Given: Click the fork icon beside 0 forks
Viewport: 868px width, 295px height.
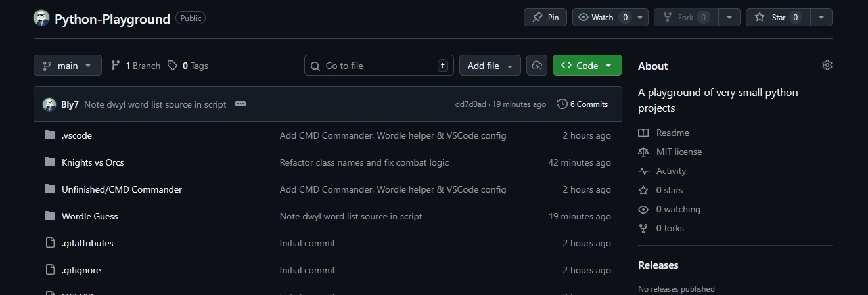Looking at the screenshot, I should [643, 228].
